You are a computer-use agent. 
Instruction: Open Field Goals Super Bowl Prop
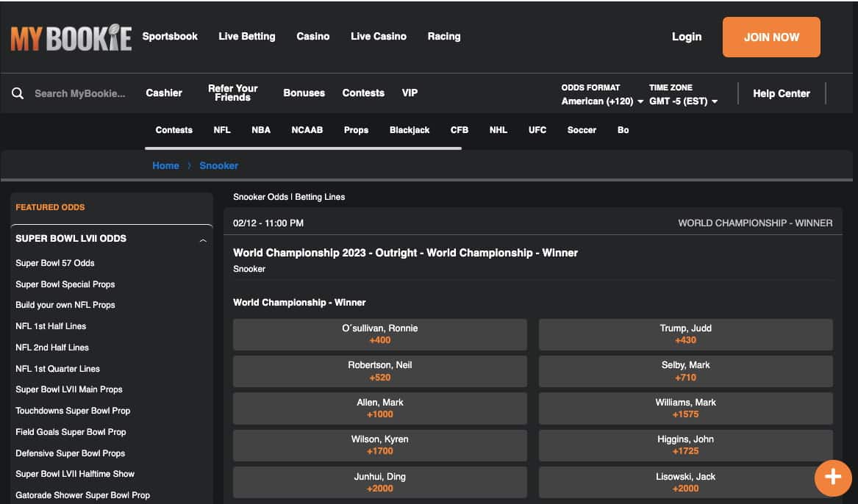71,433
